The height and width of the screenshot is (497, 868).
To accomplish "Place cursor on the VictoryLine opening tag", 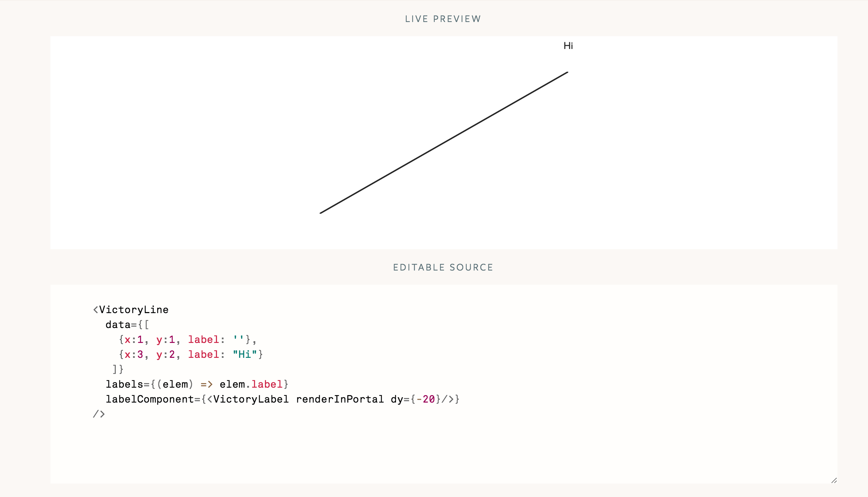I will [131, 309].
